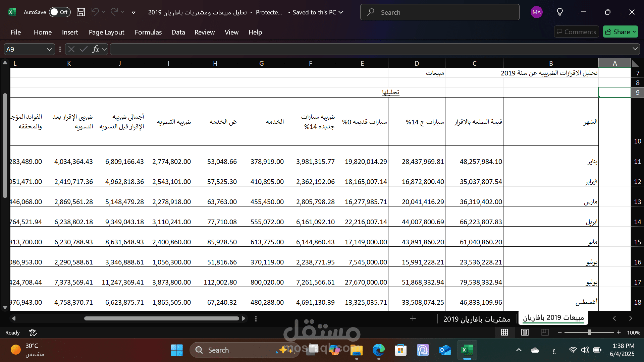Click the OneDrive cloud tray icon
The height and width of the screenshot is (362, 644).
[x=535, y=350]
